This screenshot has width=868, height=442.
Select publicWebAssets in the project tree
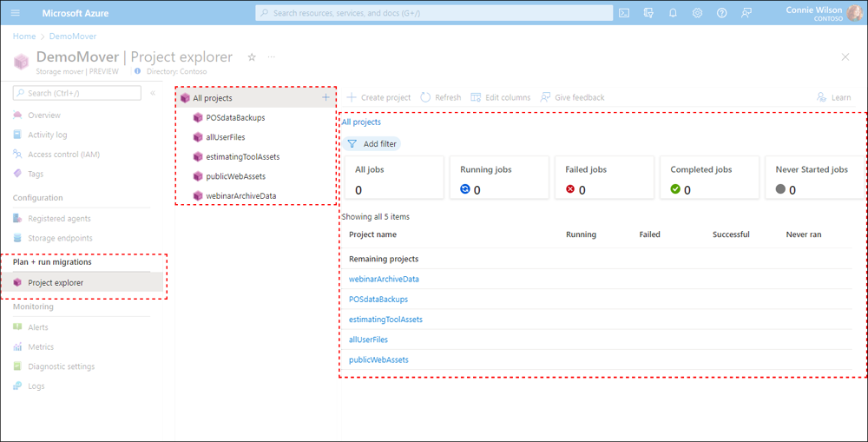pos(235,176)
